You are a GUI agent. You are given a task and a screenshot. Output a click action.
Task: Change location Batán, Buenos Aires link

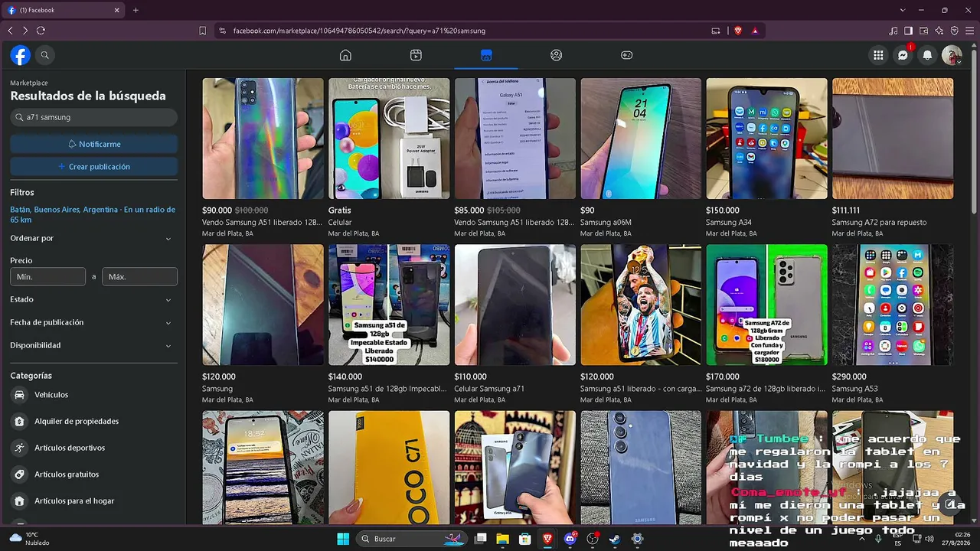93,214
